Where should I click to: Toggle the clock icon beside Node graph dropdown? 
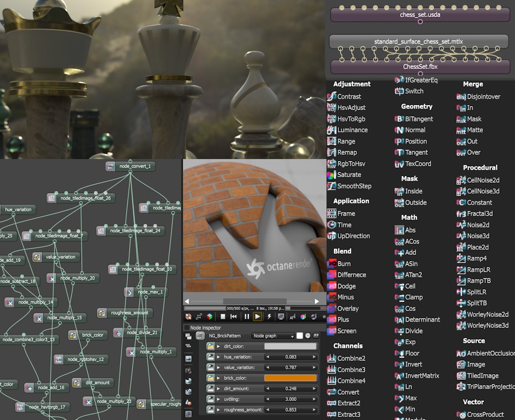pyautogui.click(x=308, y=336)
